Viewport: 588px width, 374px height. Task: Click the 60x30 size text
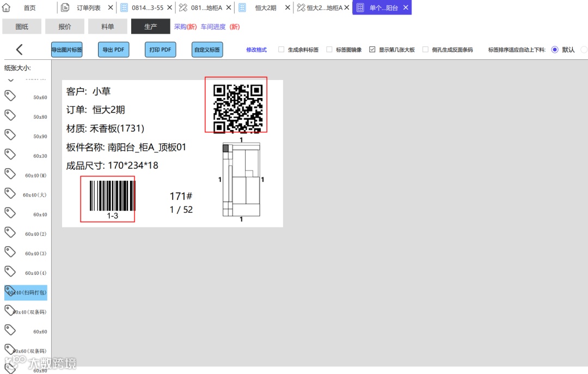click(x=40, y=156)
